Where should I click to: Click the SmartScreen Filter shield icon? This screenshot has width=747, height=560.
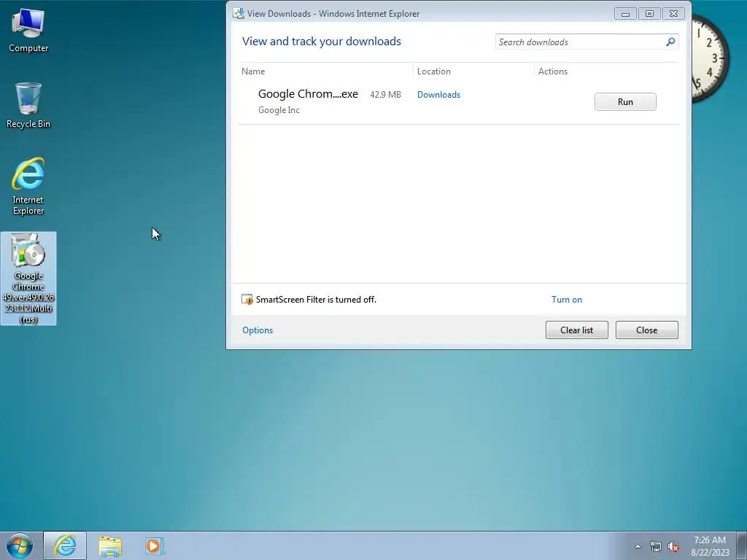(247, 300)
